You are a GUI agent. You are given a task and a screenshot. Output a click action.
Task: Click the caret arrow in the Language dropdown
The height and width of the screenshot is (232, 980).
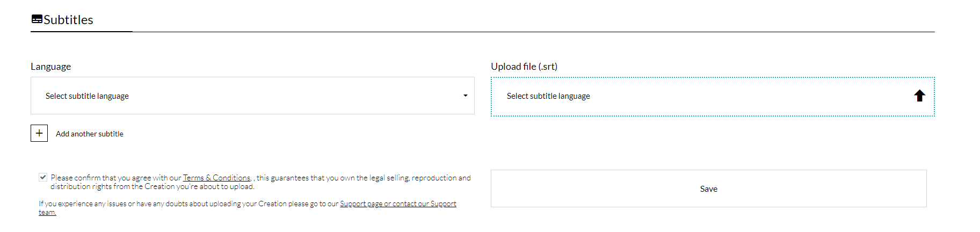tap(465, 96)
